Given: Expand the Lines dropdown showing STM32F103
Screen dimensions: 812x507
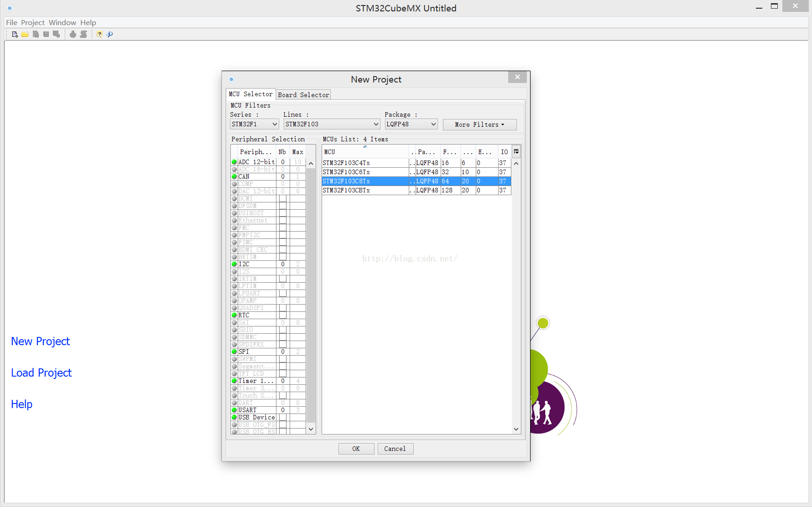Looking at the screenshot, I should pyautogui.click(x=332, y=124).
